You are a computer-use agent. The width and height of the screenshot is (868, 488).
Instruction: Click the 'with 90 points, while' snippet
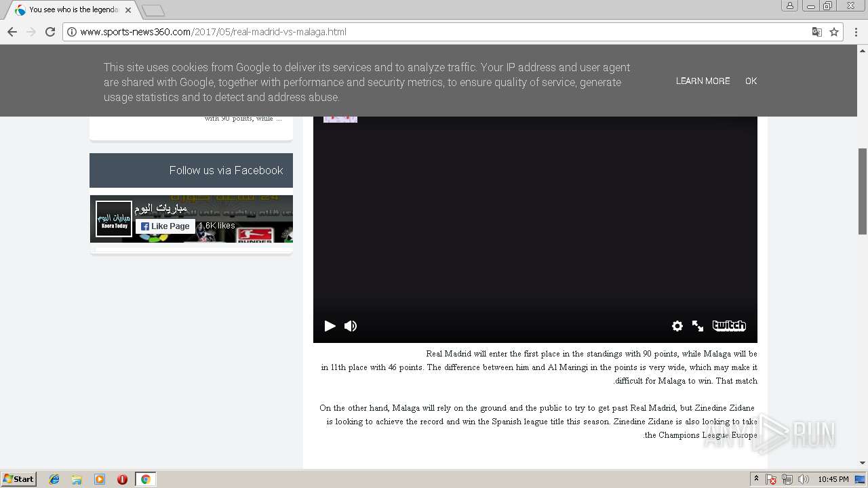243,119
